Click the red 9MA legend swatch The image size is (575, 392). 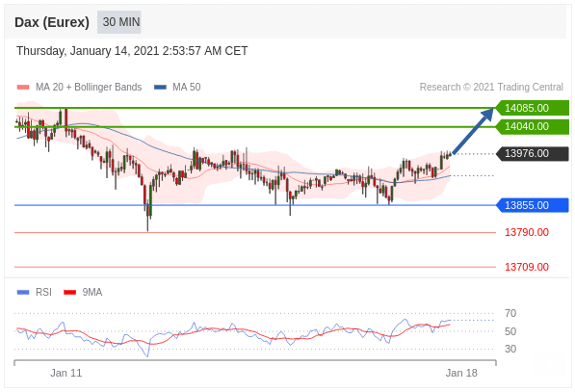tap(69, 292)
